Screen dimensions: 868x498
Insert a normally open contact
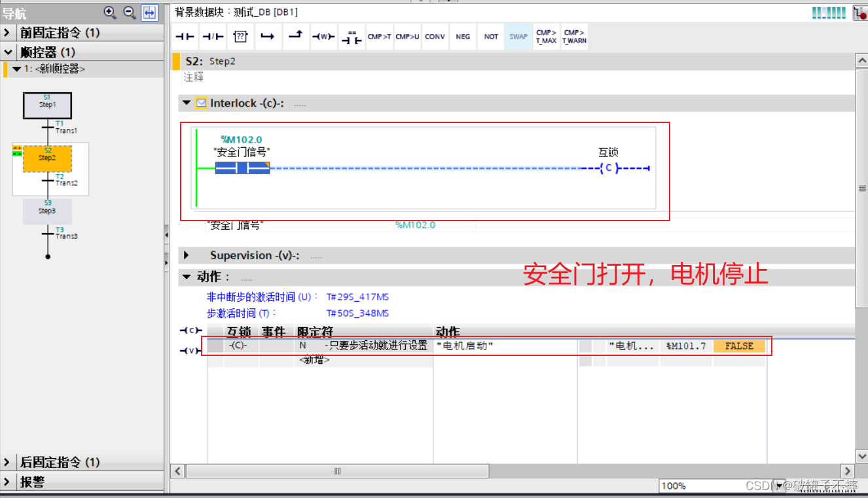[185, 37]
